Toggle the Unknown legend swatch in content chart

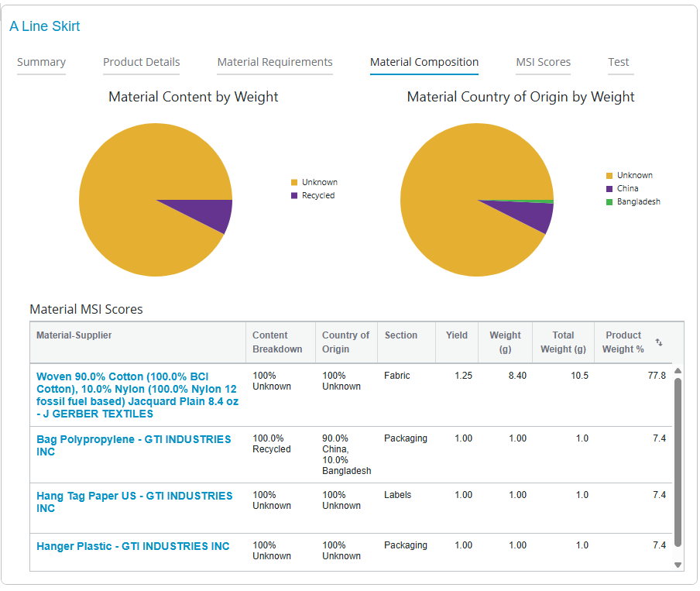[x=294, y=183]
